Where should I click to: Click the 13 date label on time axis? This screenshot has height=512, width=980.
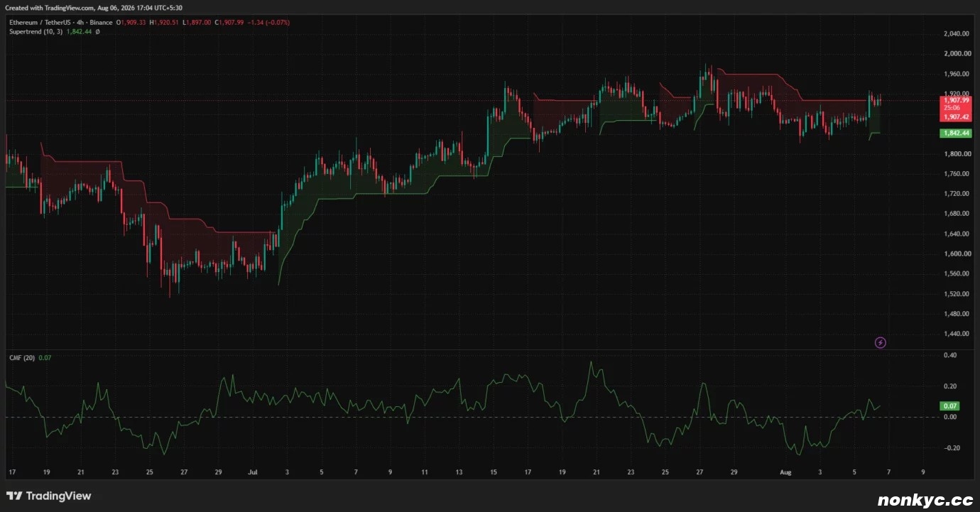point(459,472)
